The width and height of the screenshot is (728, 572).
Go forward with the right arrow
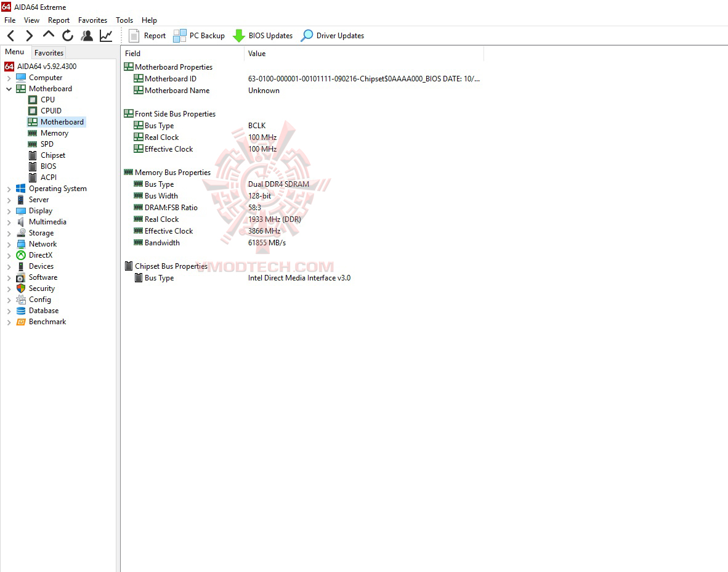coord(29,35)
